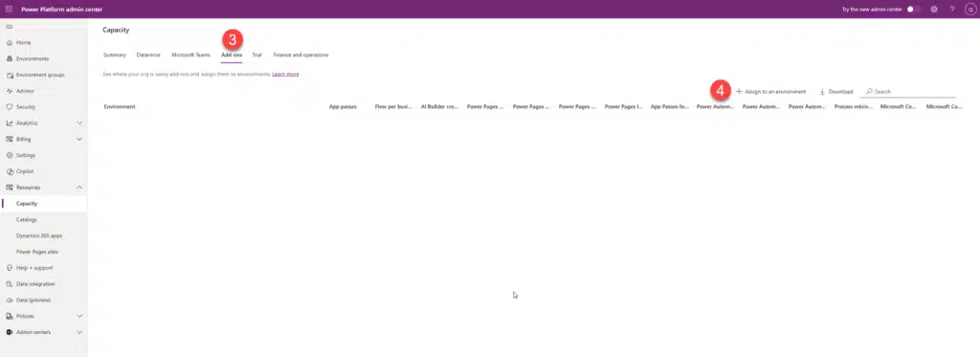
Task: Click the Download button label
Action: point(840,91)
